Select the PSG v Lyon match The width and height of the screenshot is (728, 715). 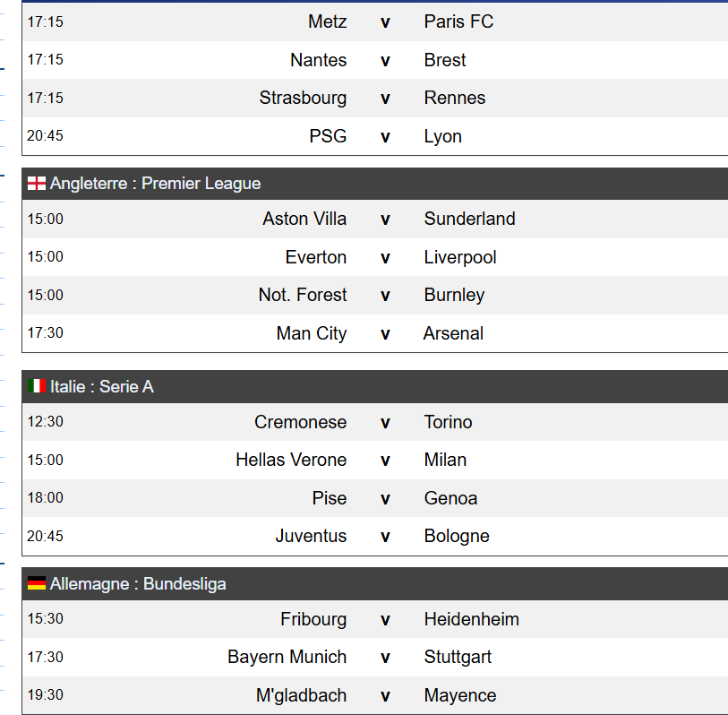(385, 136)
